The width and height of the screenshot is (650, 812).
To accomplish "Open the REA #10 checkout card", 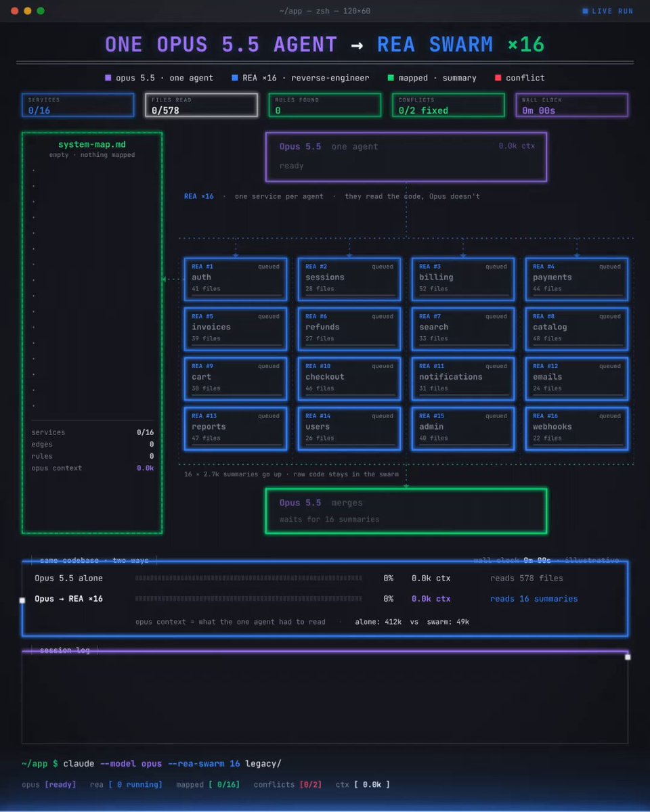I will click(349, 379).
